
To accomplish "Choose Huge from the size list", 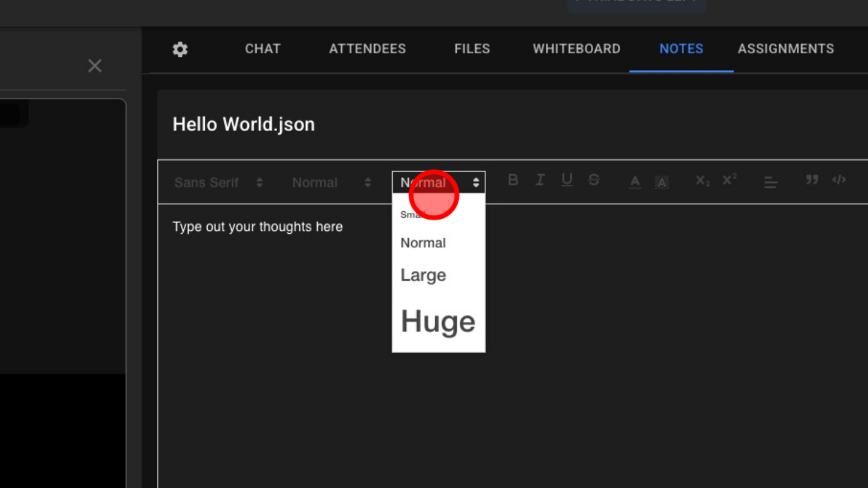I will pyautogui.click(x=438, y=322).
